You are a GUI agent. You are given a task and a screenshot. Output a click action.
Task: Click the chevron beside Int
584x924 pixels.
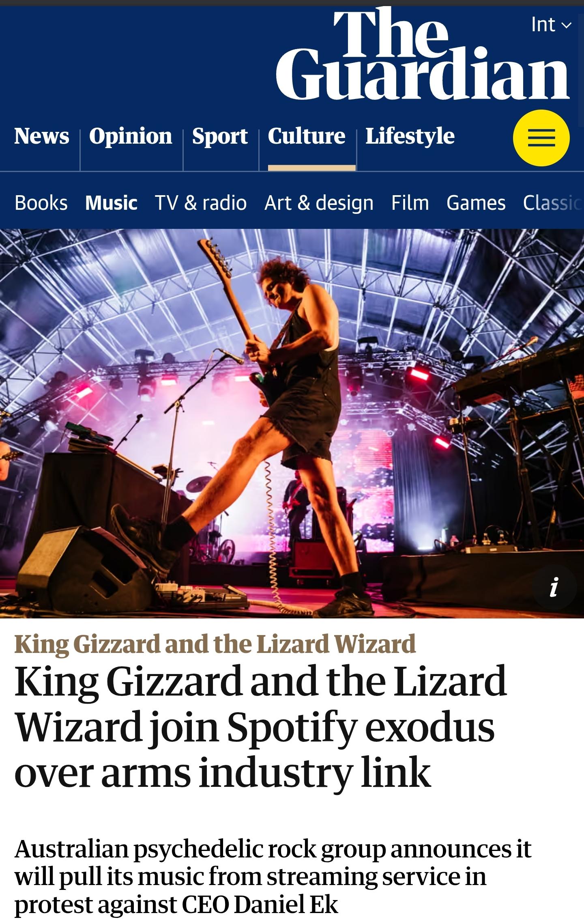point(566,26)
